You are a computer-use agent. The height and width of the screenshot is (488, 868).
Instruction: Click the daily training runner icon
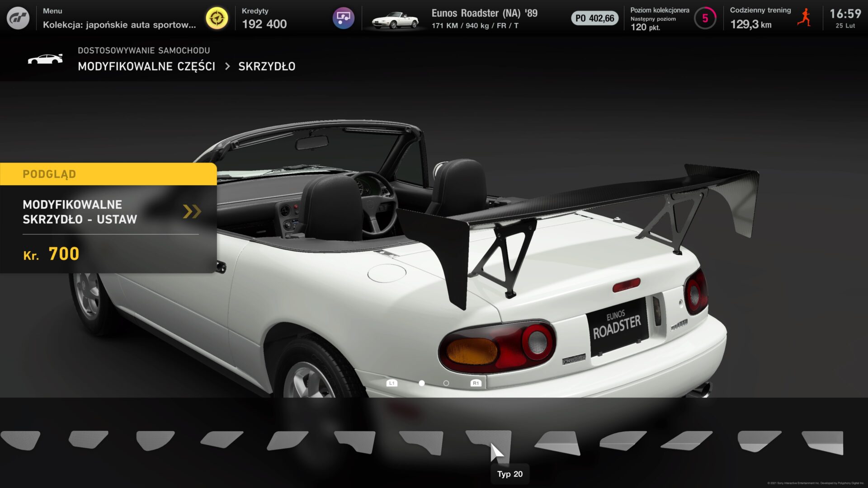tap(804, 18)
